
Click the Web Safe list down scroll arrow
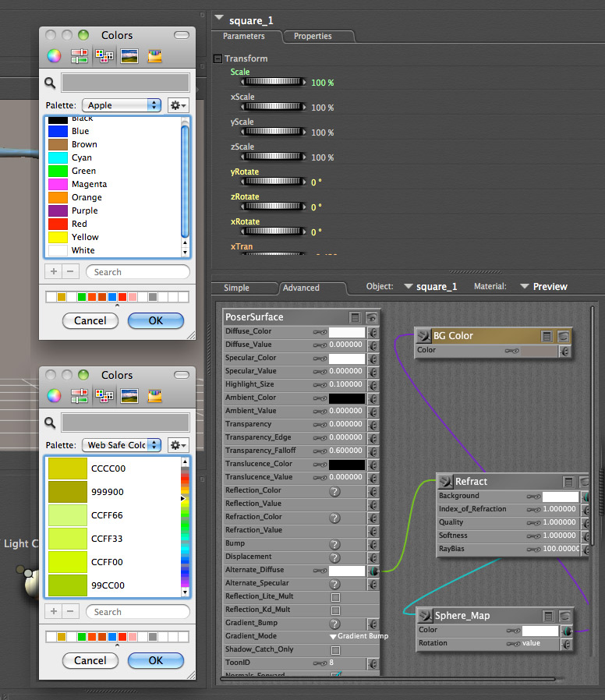pos(185,592)
